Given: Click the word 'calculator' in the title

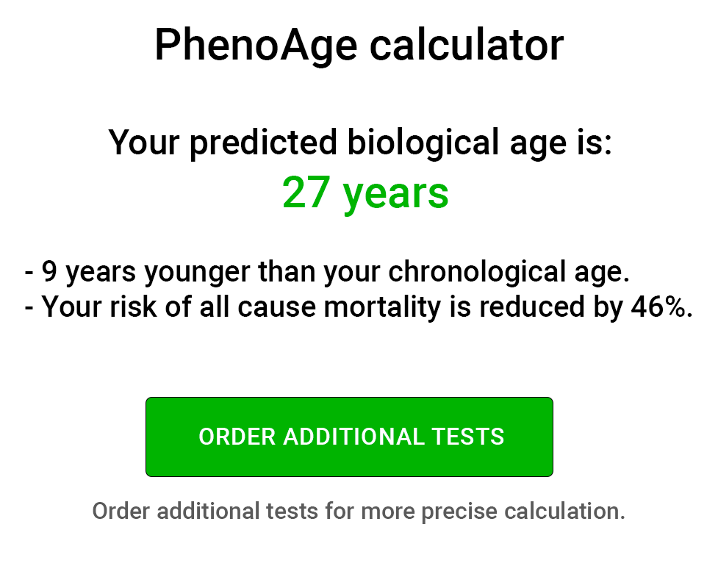Looking at the screenshot, I should 467,45.
